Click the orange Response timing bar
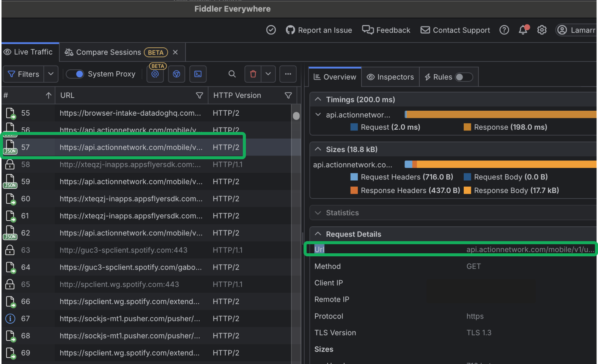The height and width of the screenshot is (364, 598). [502, 115]
